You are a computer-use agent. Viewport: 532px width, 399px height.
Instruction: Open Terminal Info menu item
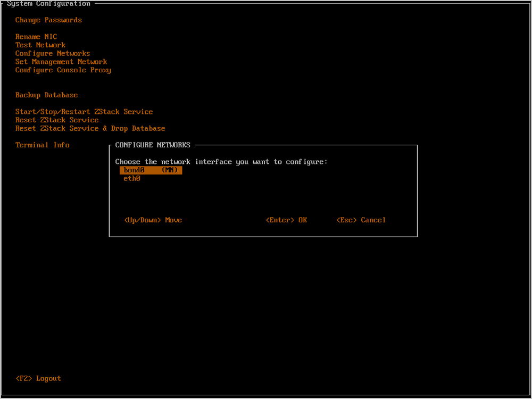pyautogui.click(x=42, y=145)
